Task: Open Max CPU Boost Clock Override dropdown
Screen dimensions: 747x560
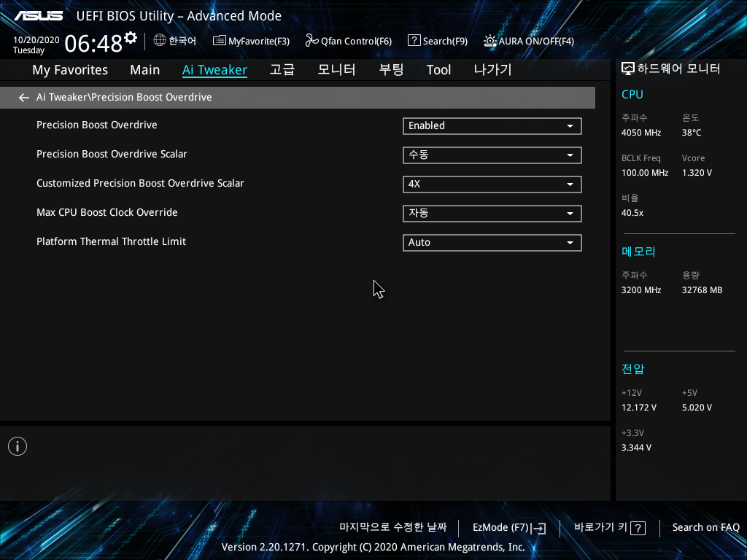Action: [492, 214]
